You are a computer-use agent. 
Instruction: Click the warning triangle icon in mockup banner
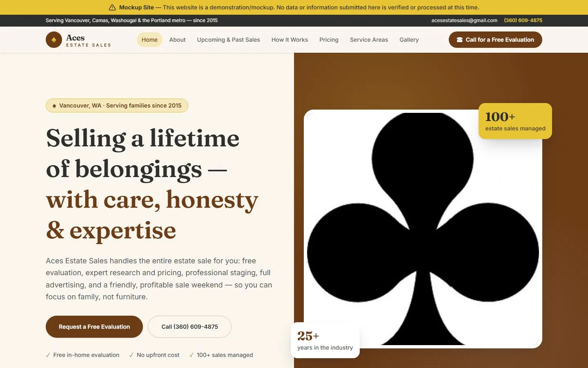[x=112, y=7]
